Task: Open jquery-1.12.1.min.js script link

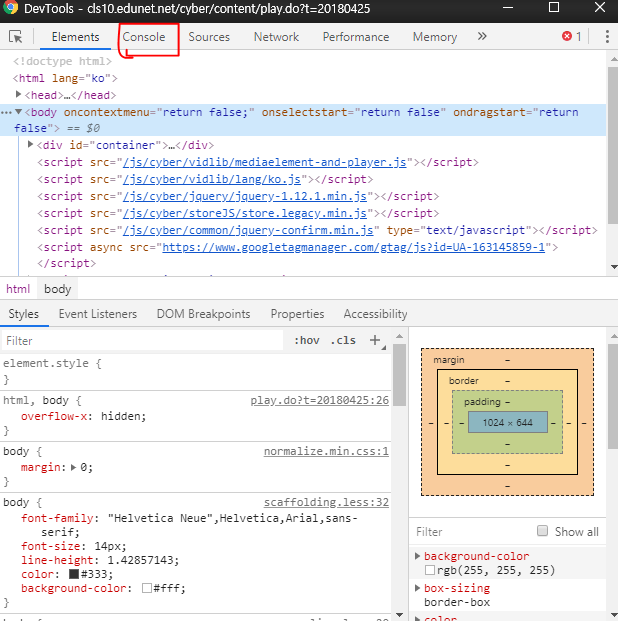Action: pos(244,196)
